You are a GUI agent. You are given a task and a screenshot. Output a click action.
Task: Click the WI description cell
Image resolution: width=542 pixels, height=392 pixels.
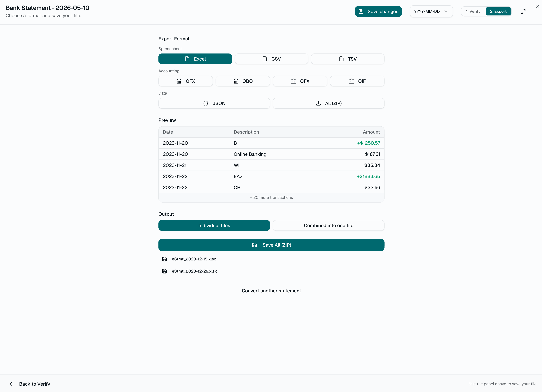click(236, 165)
